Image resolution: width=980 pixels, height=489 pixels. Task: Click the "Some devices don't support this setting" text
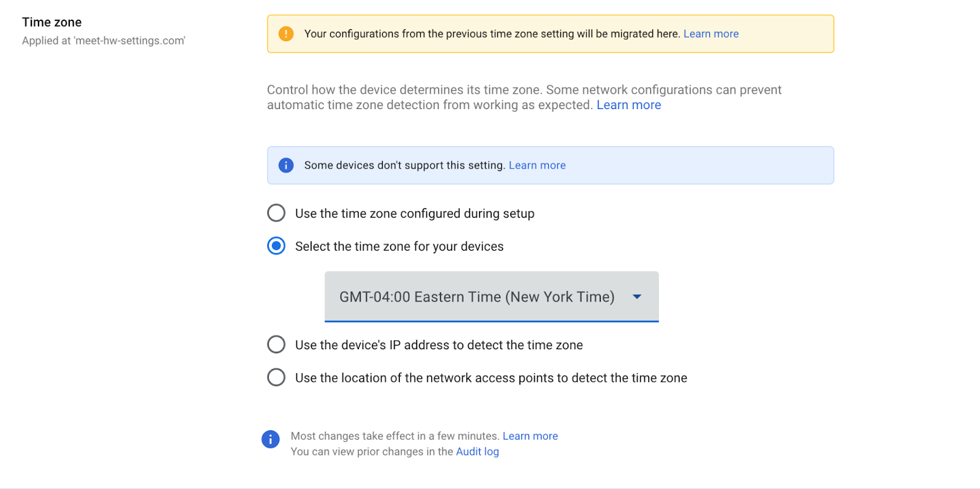point(404,165)
